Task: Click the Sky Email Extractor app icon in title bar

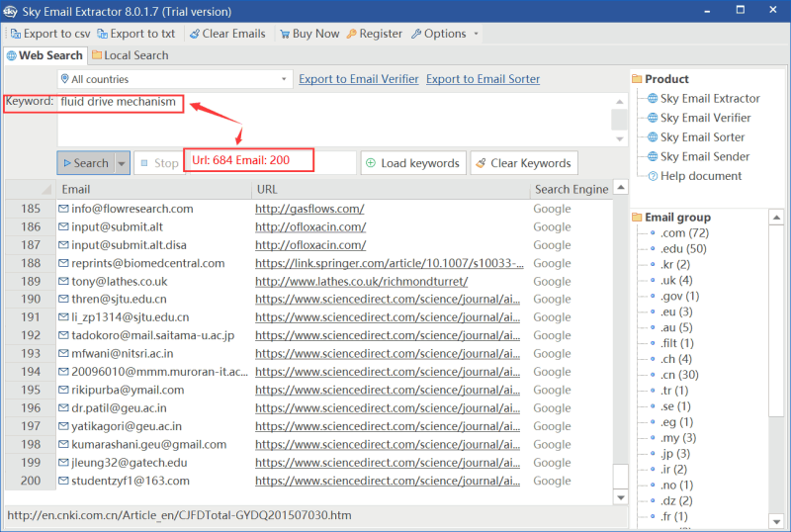Action: [x=10, y=11]
